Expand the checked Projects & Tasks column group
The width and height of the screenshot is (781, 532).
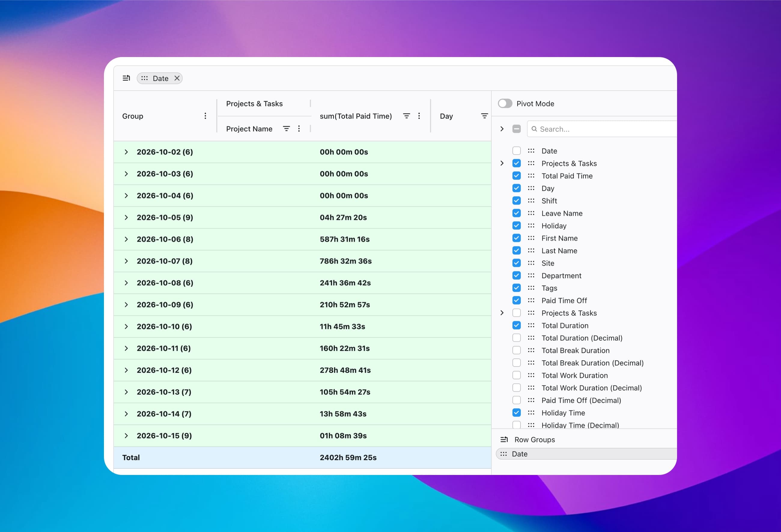(502, 163)
